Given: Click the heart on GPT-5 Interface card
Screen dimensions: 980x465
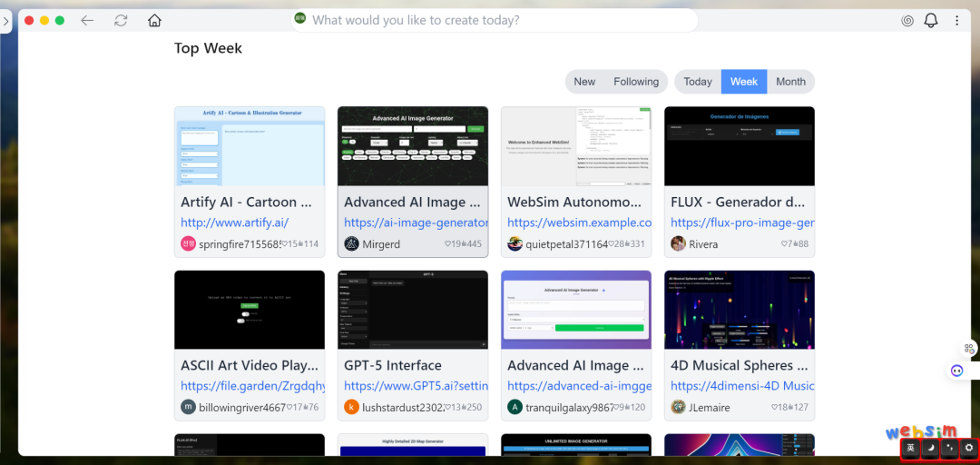Looking at the screenshot, I should pyautogui.click(x=447, y=408).
